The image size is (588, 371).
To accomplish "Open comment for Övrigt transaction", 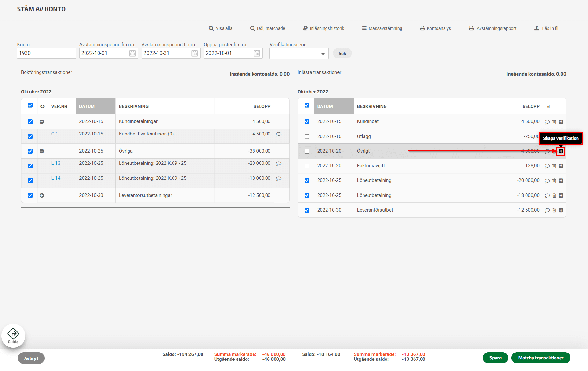I will point(547,151).
